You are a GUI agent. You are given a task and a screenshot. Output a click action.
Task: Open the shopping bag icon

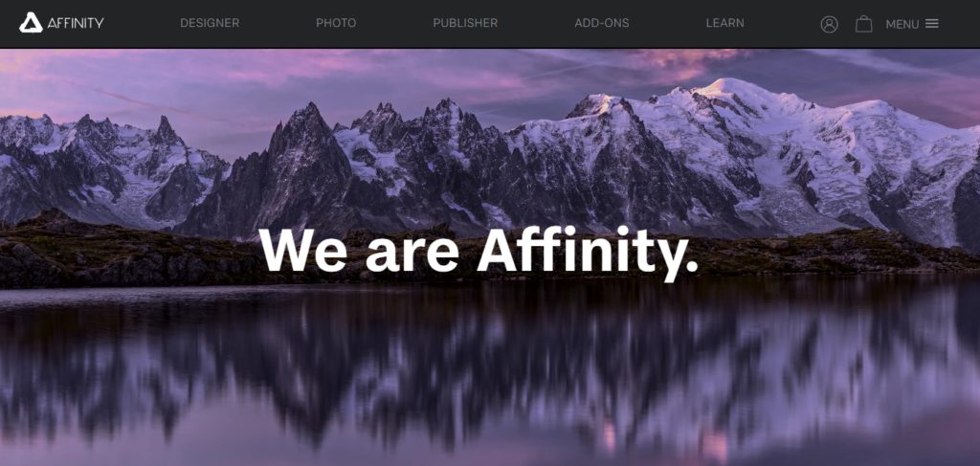[x=864, y=24]
